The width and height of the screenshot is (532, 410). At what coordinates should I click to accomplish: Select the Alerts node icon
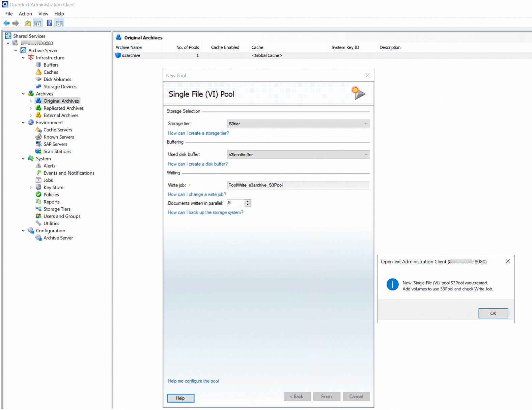pyautogui.click(x=38, y=166)
